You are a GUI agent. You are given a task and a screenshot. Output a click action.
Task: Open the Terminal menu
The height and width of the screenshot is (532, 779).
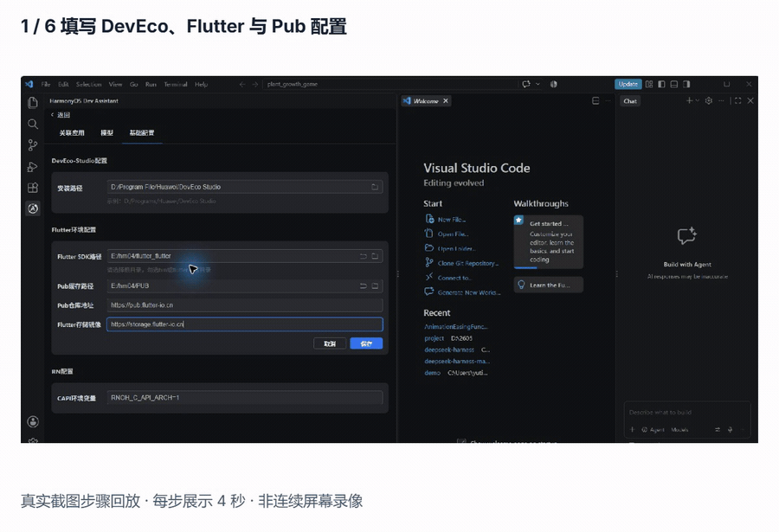tap(176, 85)
